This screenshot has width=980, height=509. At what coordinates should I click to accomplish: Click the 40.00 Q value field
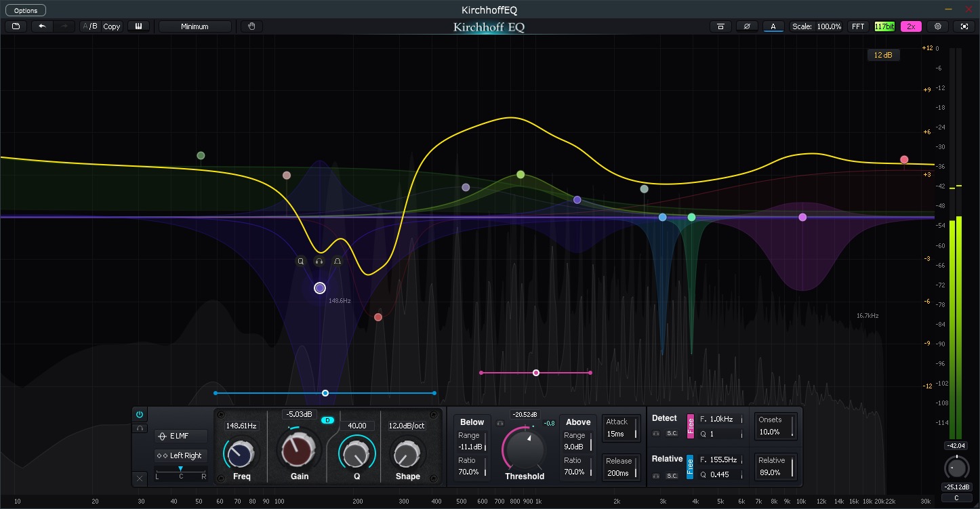click(357, 426)
